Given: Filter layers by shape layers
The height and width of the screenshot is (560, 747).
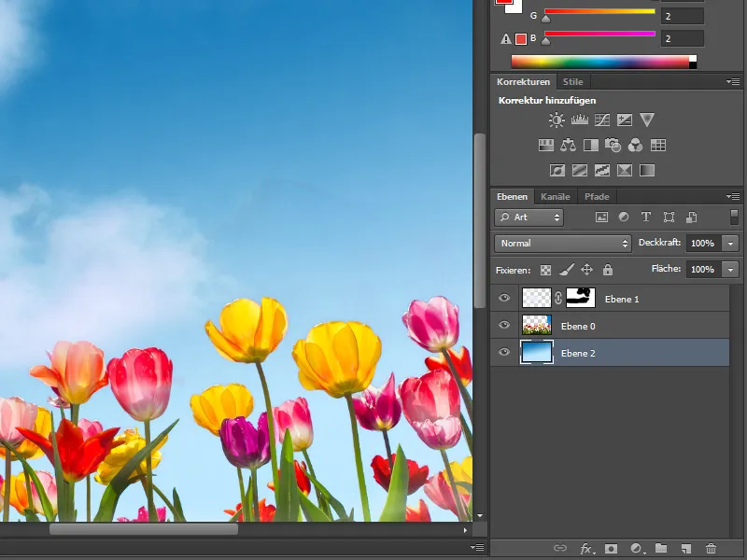Looking at the screenshot, I should pyautogui.click(x=669, y=217).
